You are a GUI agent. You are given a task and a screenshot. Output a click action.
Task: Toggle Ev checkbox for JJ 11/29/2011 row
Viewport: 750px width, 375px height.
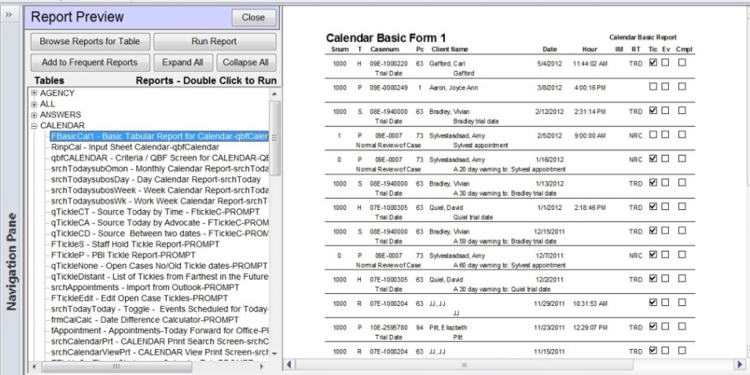pyautogui.click(x=665, y=302)
